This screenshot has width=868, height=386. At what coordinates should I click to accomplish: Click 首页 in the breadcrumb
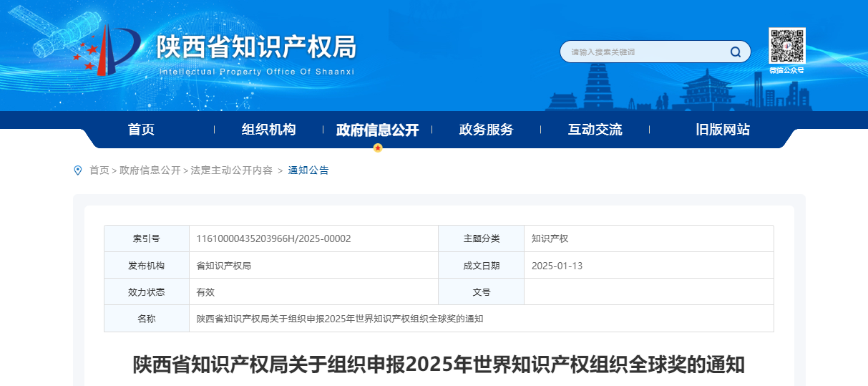point(99,170)
